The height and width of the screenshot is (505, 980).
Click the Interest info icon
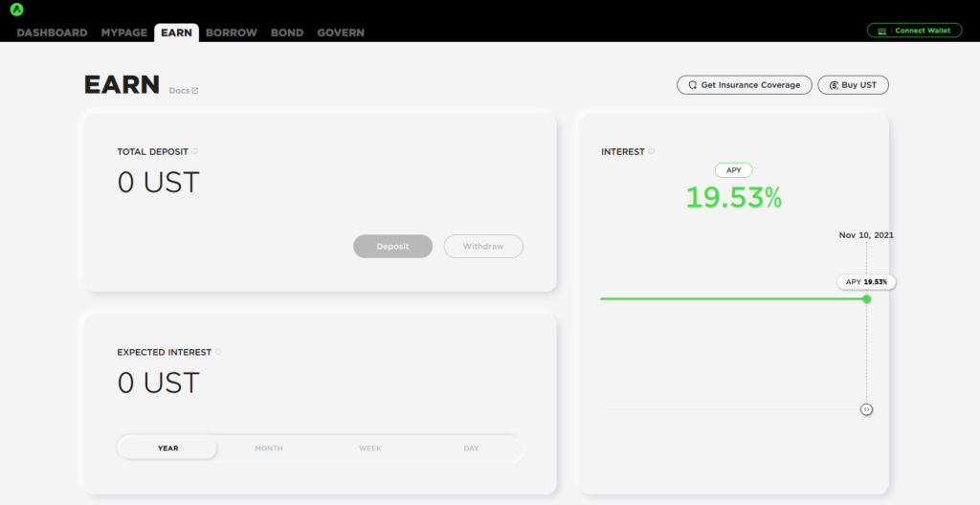[x=651, y=151]
